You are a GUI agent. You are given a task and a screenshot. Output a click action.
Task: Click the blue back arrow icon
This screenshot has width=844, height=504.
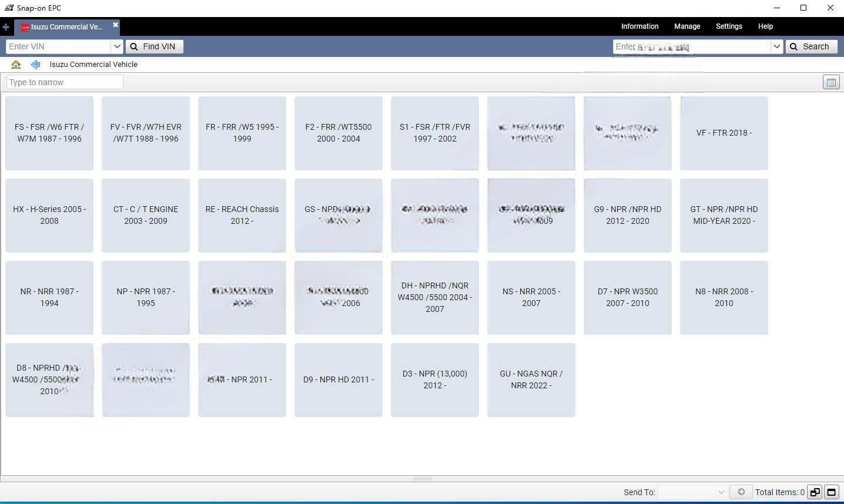pos(35,65)
